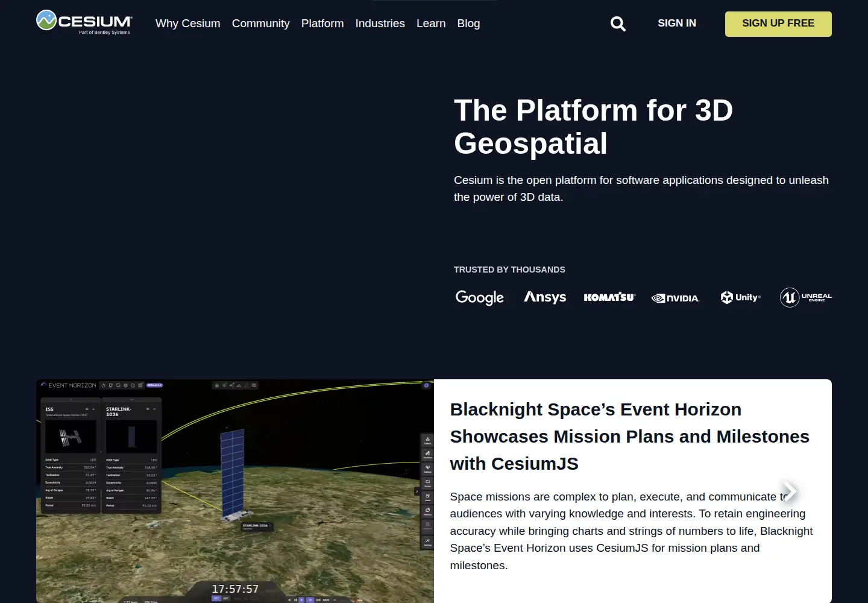The height and width of the screenshot is (603, 868).
Task: Click the "Cesium is the open platform" description text
Action: click(x=641, y=189)
